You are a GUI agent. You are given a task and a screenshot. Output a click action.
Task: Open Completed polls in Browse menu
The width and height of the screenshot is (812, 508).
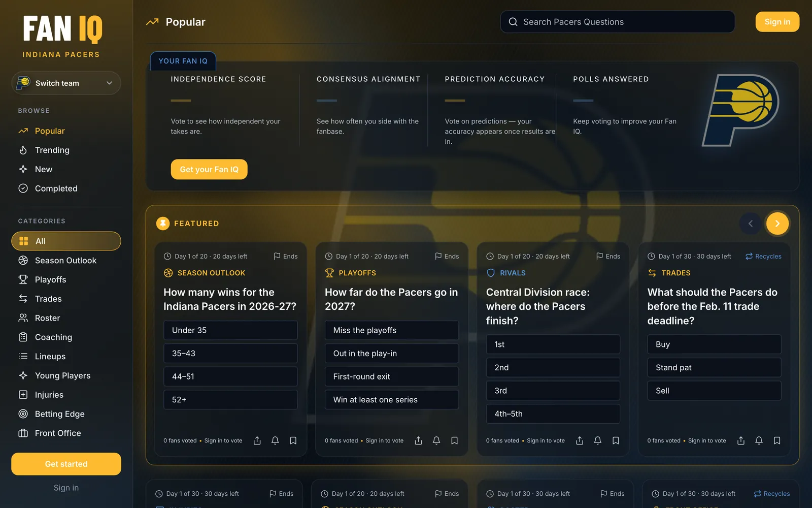[66, 188]
